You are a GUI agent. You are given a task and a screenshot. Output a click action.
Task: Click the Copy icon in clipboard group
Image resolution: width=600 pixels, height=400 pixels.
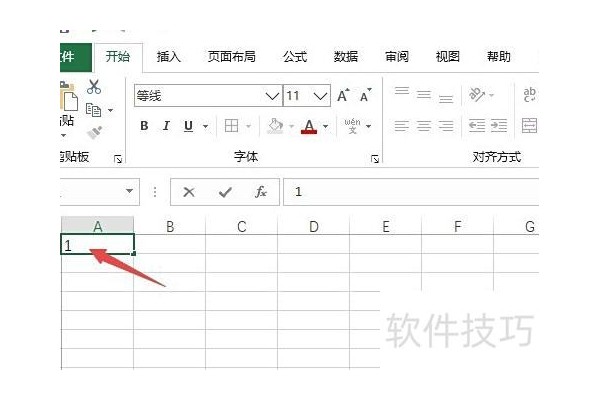(93, 110)
